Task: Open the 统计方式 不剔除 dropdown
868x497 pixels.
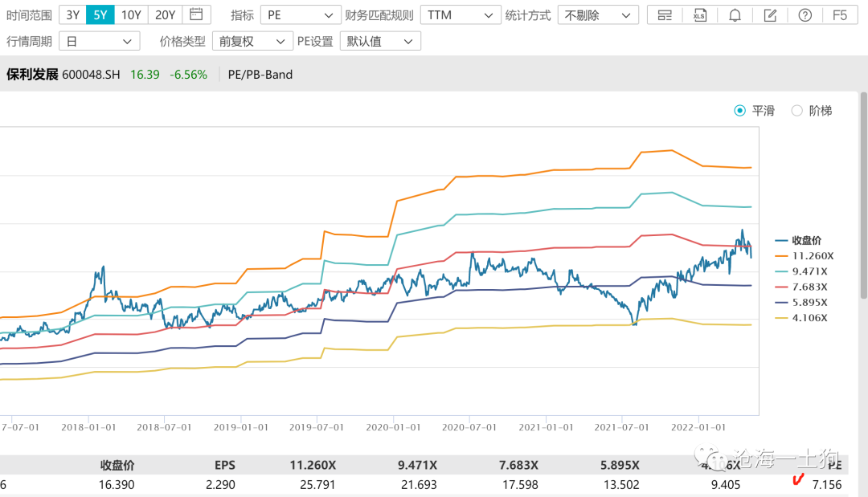Action: point(598,15)
